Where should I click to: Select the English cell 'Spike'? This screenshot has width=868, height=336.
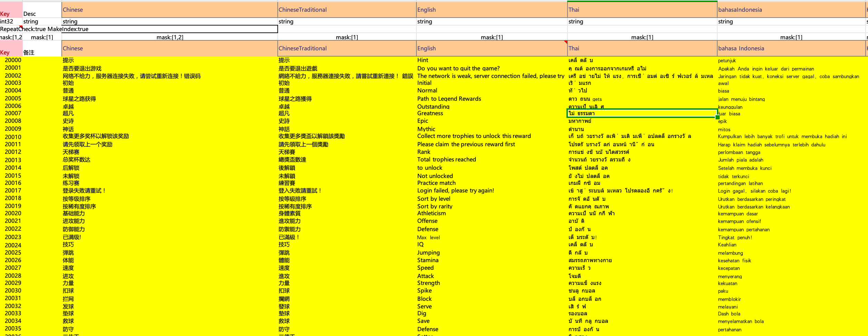pos(492,290)
